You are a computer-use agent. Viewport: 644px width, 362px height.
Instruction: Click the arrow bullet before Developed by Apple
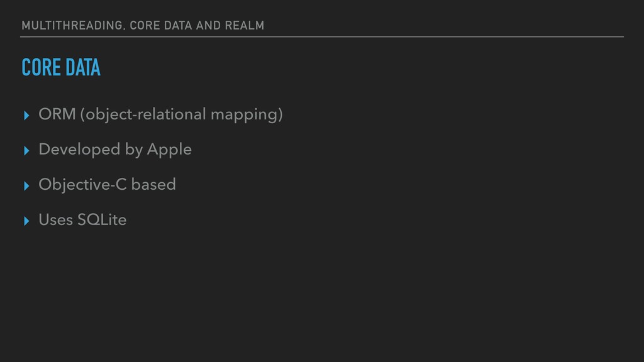[x=26, y=151]
